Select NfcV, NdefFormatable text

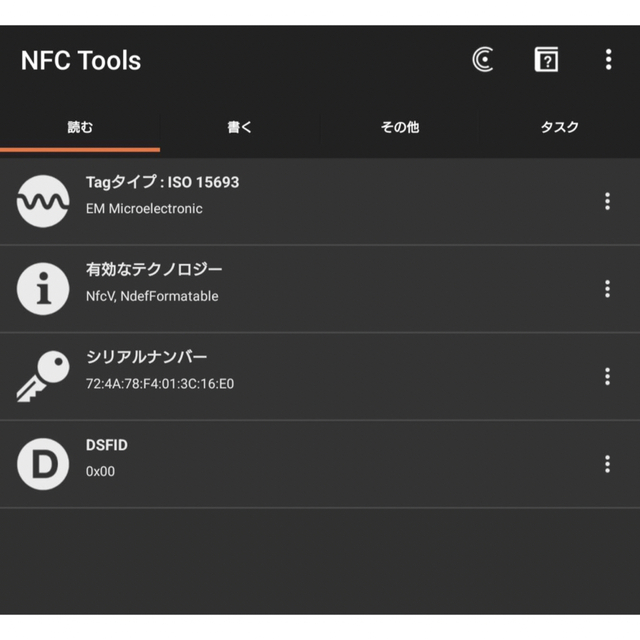152,296
